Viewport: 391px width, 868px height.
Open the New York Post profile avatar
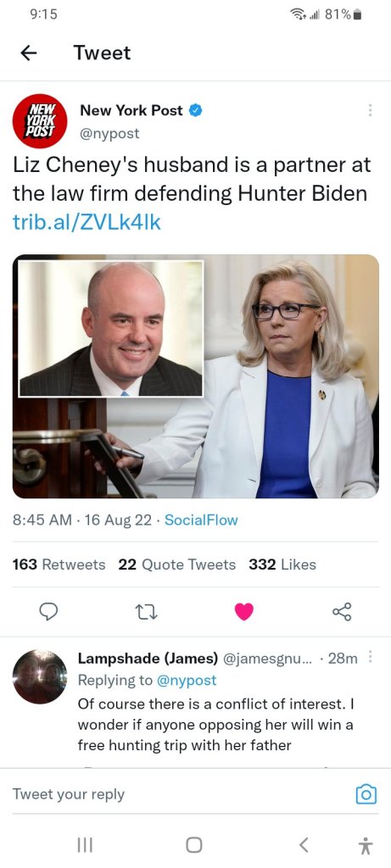(x=40, y=120)
